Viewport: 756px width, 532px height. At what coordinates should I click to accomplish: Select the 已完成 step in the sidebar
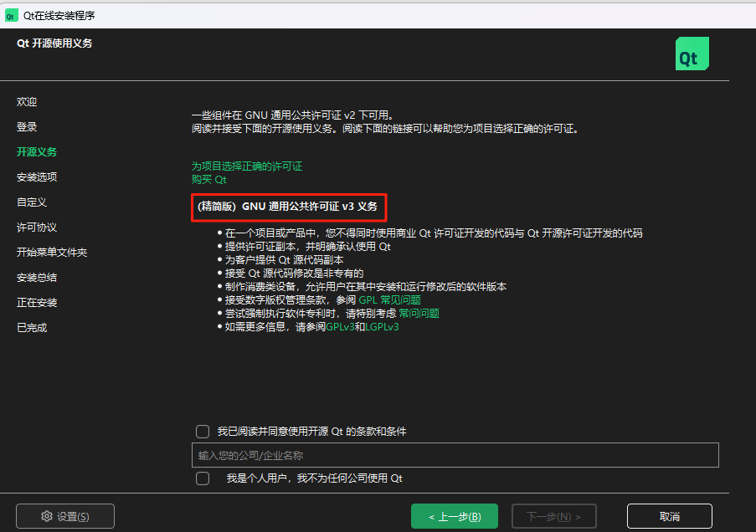[x=32, y=327]
